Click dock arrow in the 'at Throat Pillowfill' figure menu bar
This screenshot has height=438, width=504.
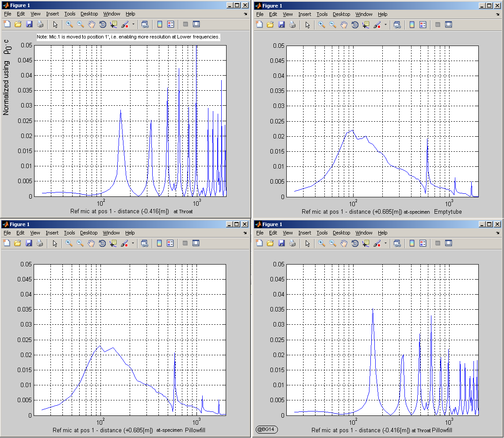498,233
